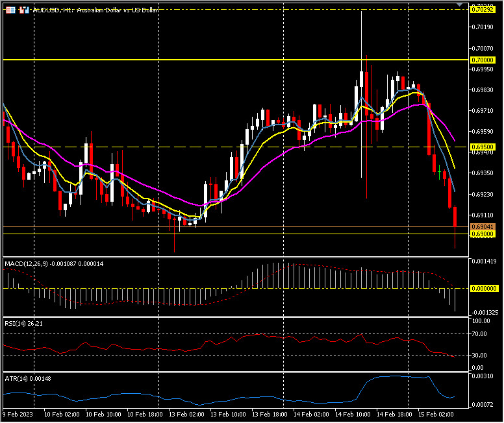The image size is (504, 423).
Task: Click the Depth of Market icon
Action: (x=24, y=11)
